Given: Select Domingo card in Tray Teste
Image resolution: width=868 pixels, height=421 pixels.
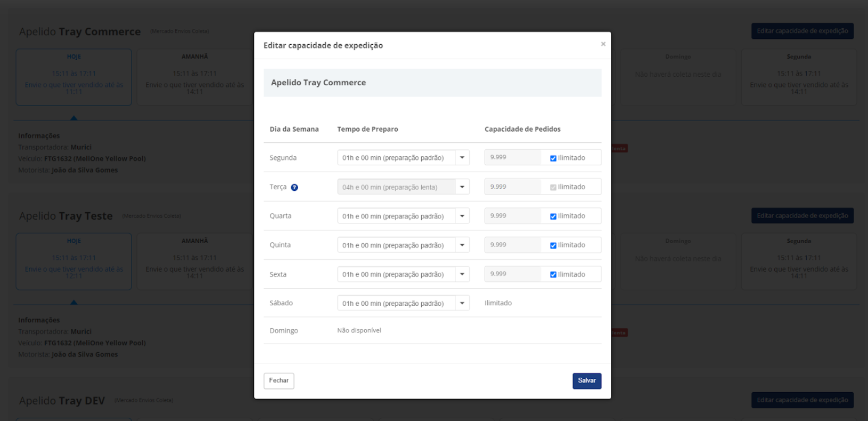Looking at the screenshot, I should 678,262.
